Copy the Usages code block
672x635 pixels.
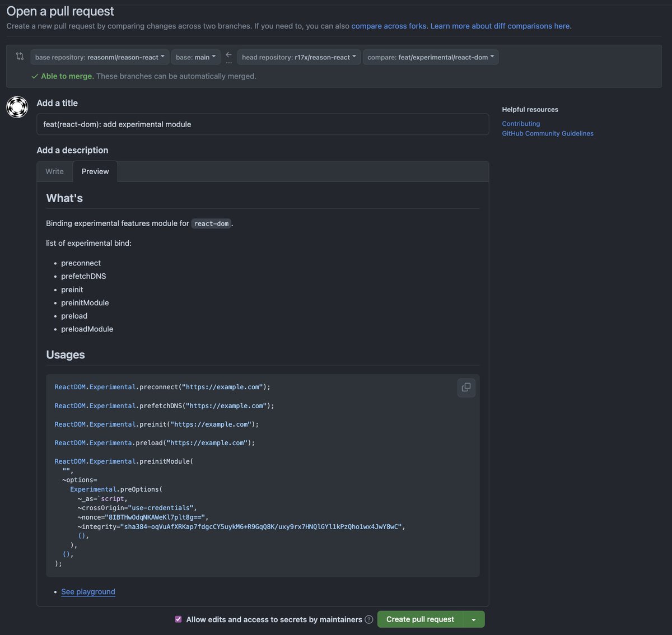coord(466,387)
